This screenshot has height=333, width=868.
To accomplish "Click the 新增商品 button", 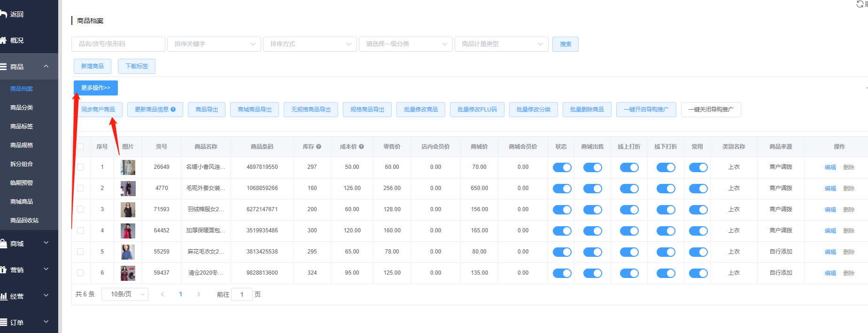I will click(93, 66).
